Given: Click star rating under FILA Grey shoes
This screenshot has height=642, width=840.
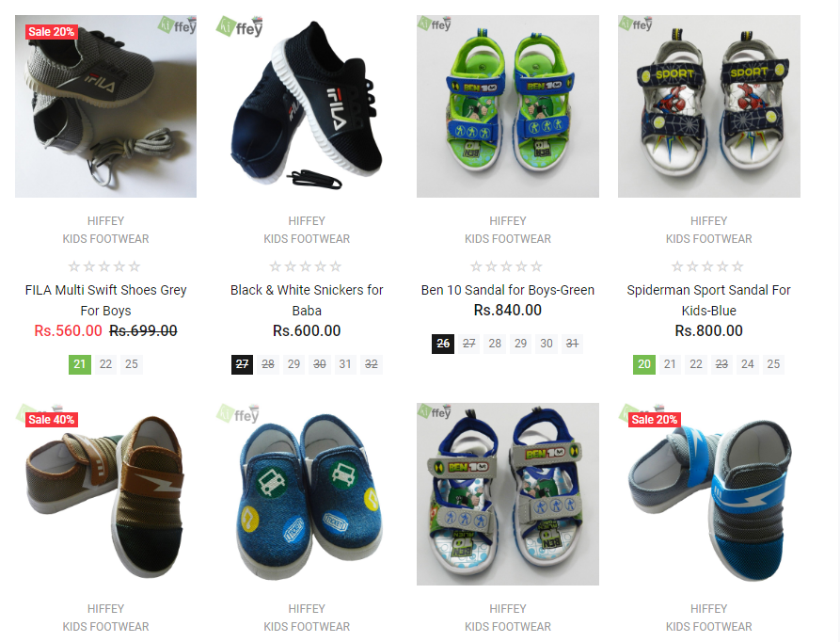Looking at the screenshot, I should point(104,266).
